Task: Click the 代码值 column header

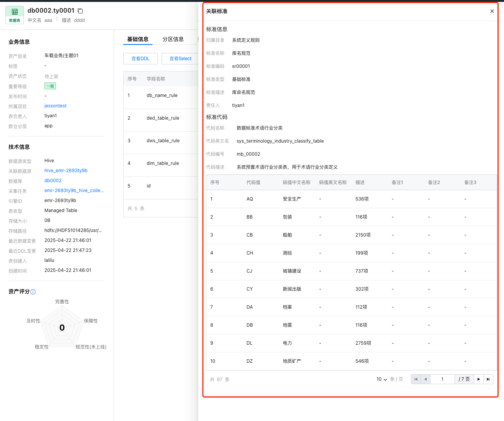Action: [x=253, y=183]
